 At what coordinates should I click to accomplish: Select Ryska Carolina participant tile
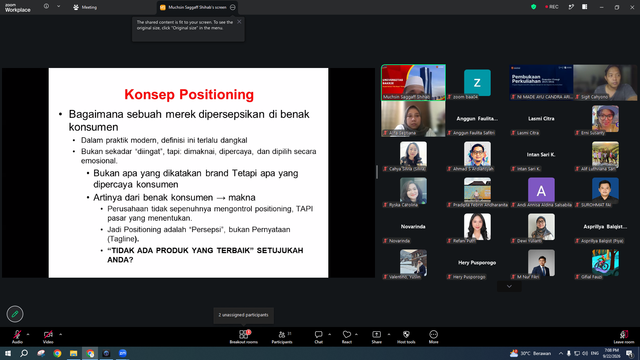(x=413, y=191)
